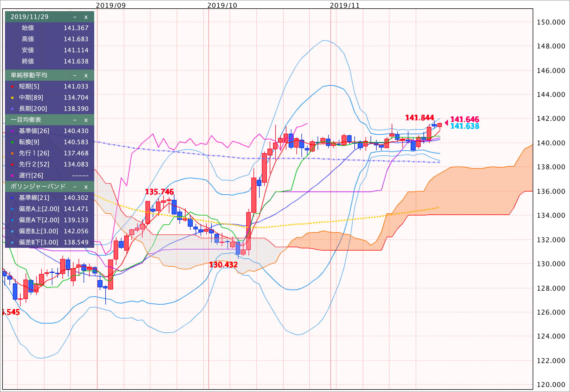Select the 始値 value 141.367

click(76, 28)
